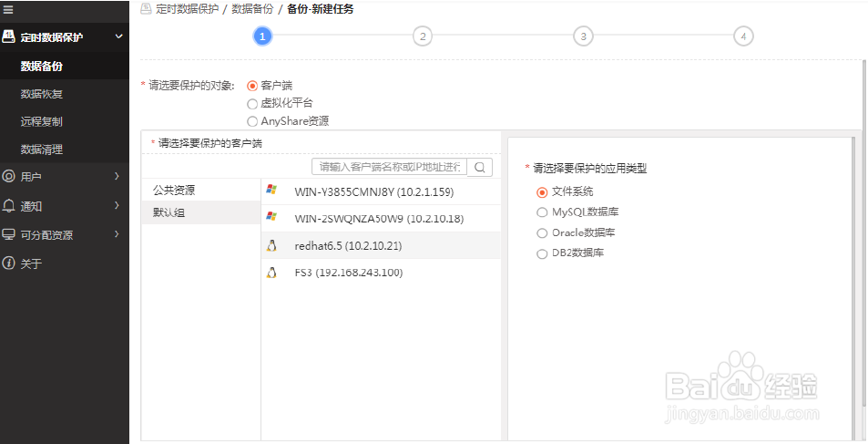Select DB2数据库 application type
This screenshot has width=868, height=444.
pos(542,253)
